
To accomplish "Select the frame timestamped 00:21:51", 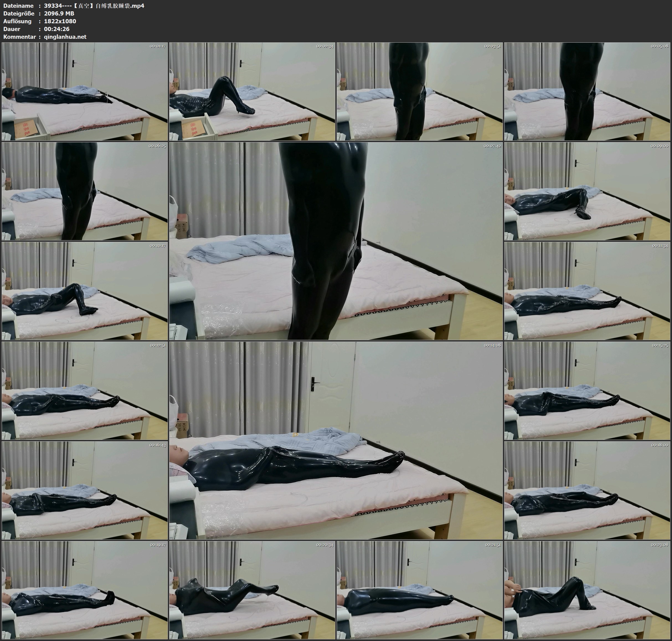I will [420, 590].
